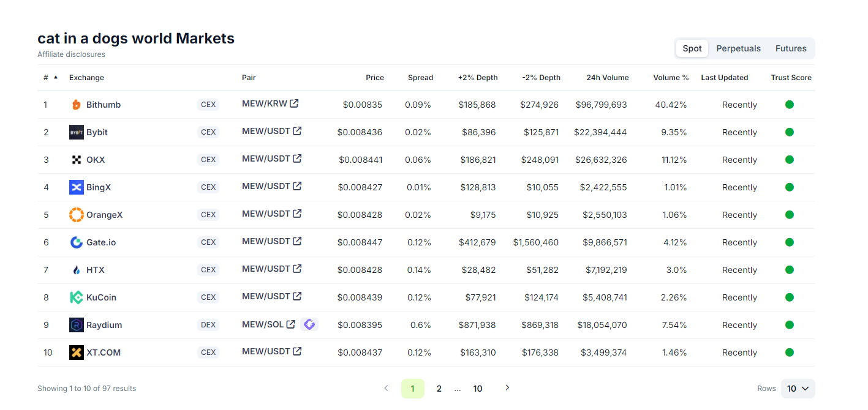Screen dimensions: 868x410
Task: Click the BingX exchange logo
Action: (77, 187)
